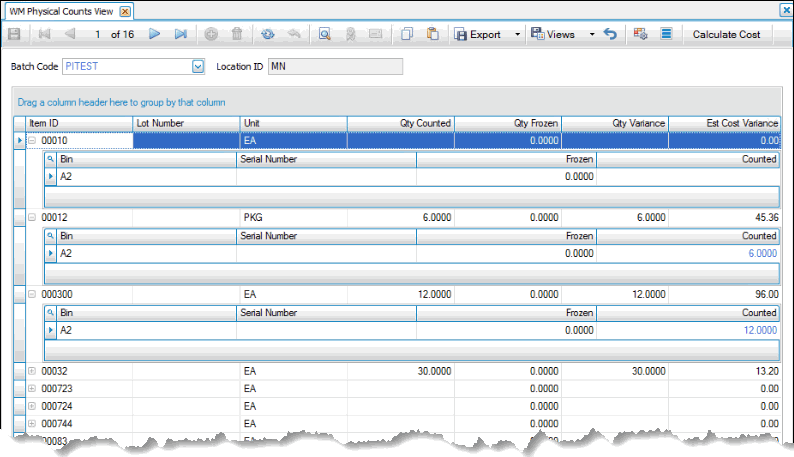
Task: Jump to the last record
Action: click(180, 34)
